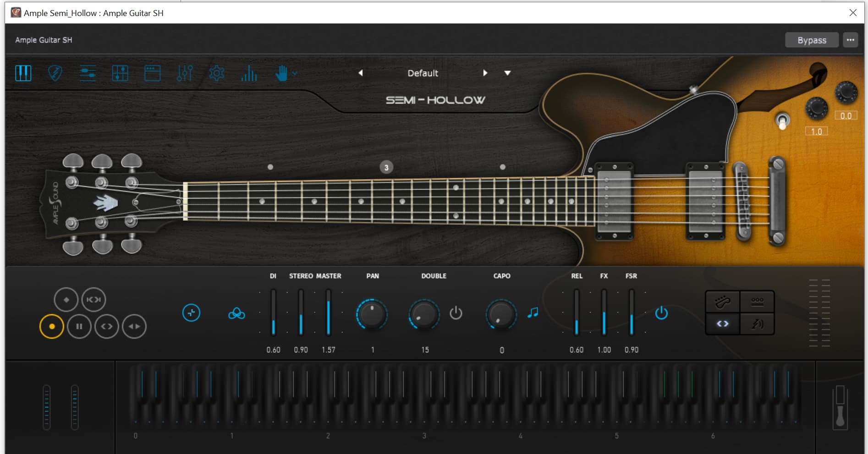868x454 pixels.
Task: Open the window-shaped FX panel icon
Action: click(x=152, y=73)
